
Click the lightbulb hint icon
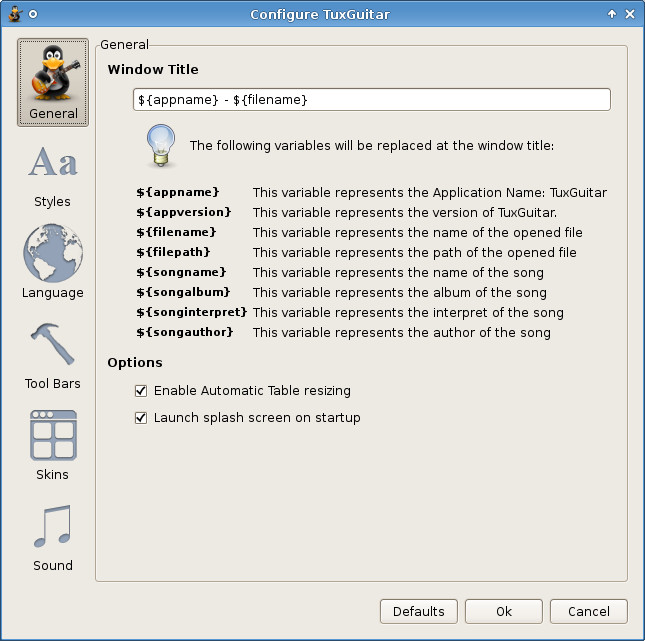(161, 146)
